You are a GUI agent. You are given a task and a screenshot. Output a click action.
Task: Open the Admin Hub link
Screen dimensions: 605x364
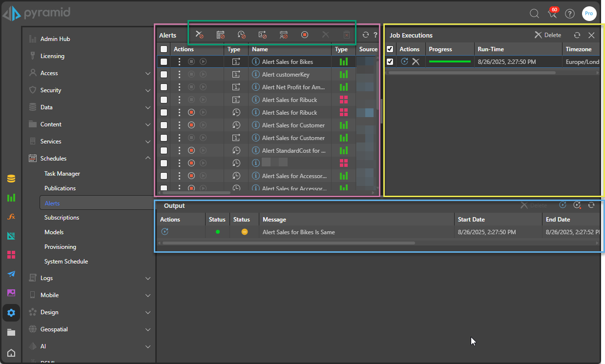(x=55, y=39)
